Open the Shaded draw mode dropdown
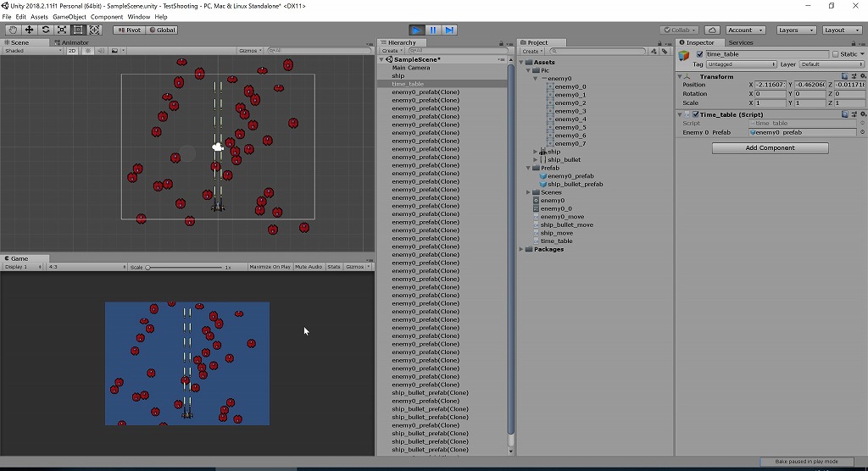 point(32,50)
